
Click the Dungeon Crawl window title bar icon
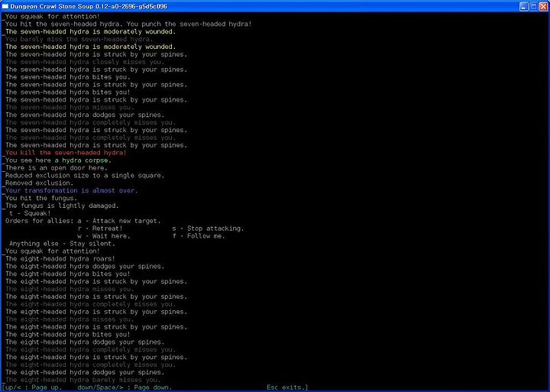pos(5,6)
